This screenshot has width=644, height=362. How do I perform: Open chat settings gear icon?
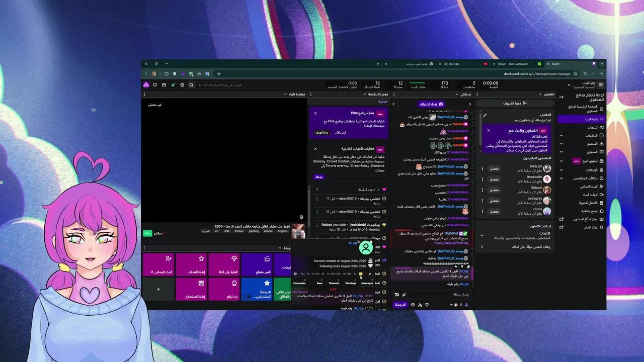click(x=413, y=305)
